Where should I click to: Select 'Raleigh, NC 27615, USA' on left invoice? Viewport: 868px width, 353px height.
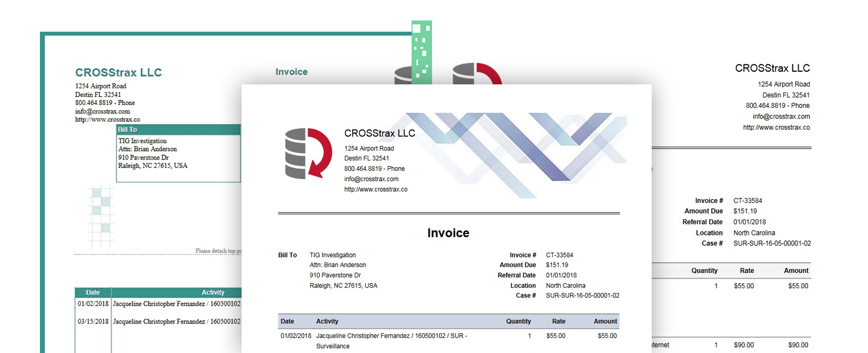[152, 166]
